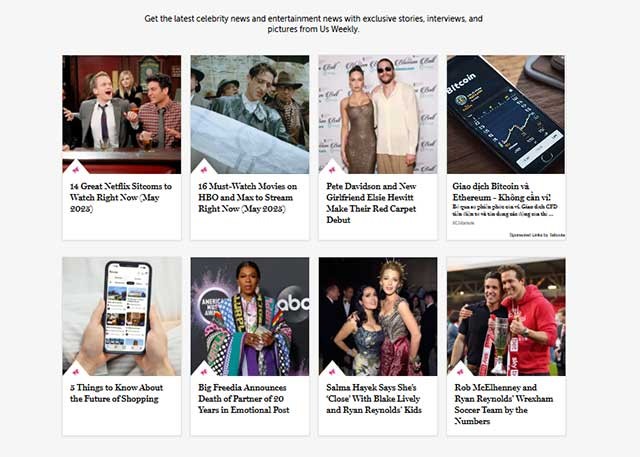Click the pink Us icon on Pete Davidson card
Screen dimensions: 640x457
(332, 170)
